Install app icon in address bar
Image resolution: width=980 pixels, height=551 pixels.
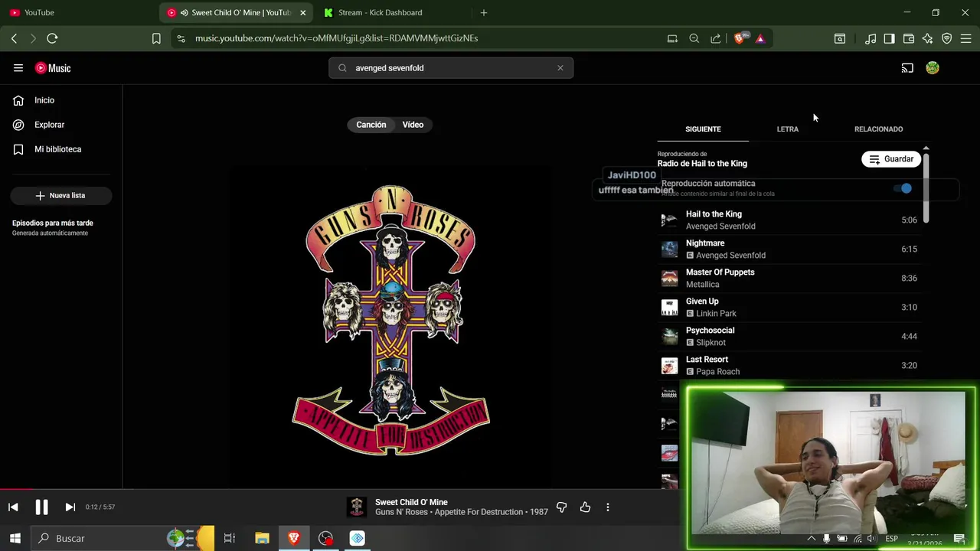pyautogui.click(x=672, y=38)
